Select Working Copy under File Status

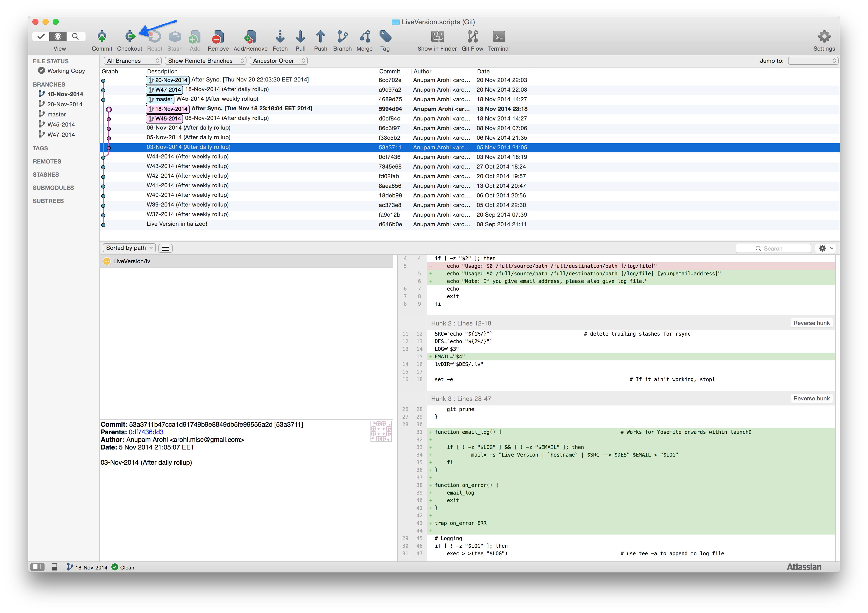(66, 71)
